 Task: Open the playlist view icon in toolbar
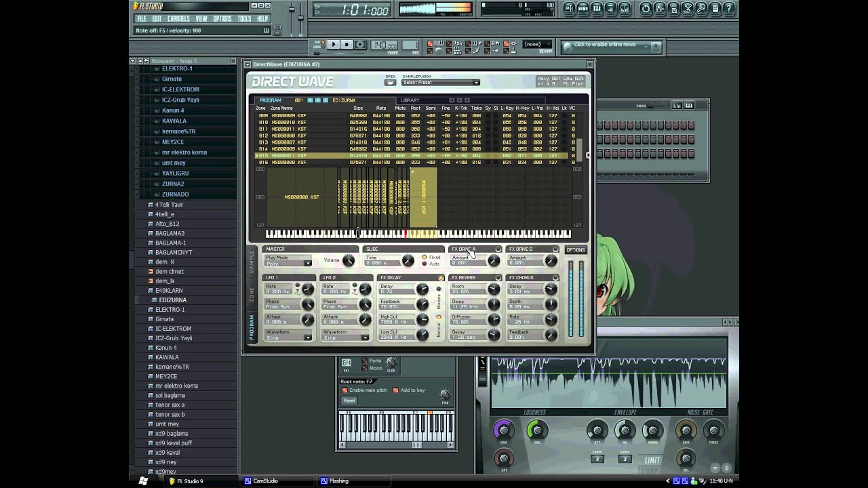[569, 9]
